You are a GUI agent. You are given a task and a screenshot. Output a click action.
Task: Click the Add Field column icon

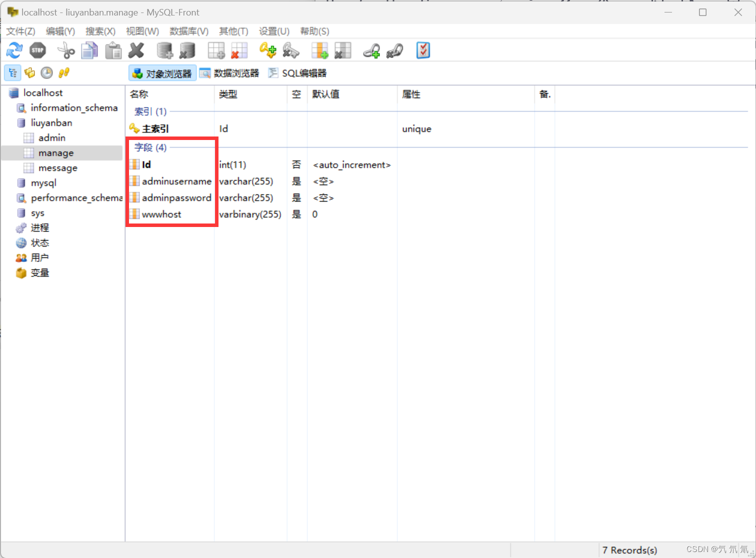(x=319, y=50)
